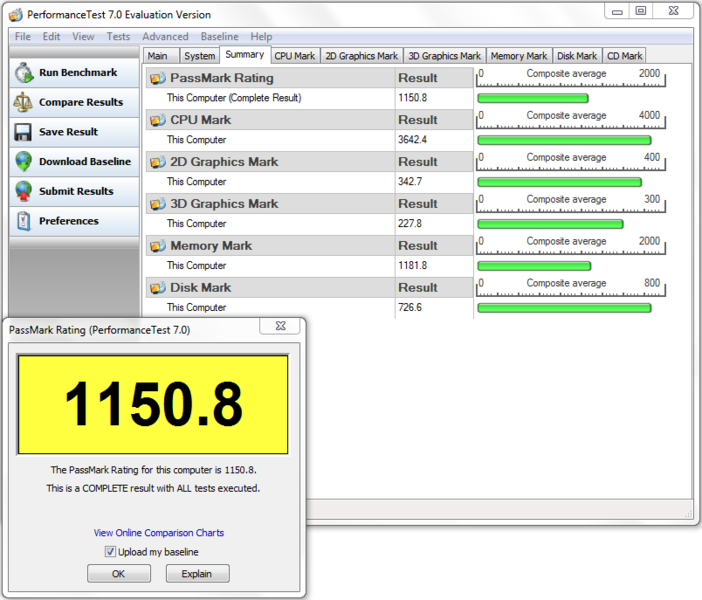Toggle the Upload my baseline checkbox
The height and width of the screenshot is (600, 702).
coord(110,552)
